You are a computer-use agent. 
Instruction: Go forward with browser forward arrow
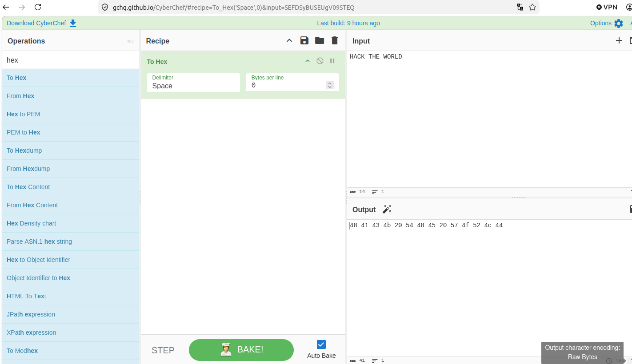click(22, 7)
